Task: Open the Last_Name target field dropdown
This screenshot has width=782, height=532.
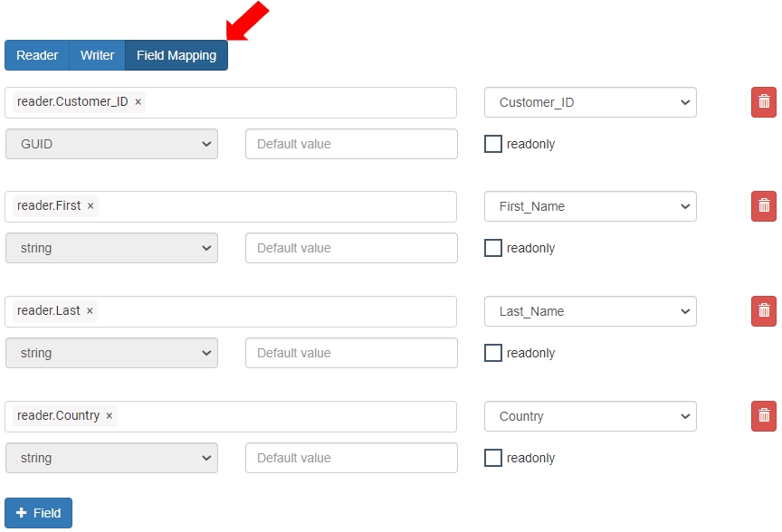Action: tap(590, 311)
